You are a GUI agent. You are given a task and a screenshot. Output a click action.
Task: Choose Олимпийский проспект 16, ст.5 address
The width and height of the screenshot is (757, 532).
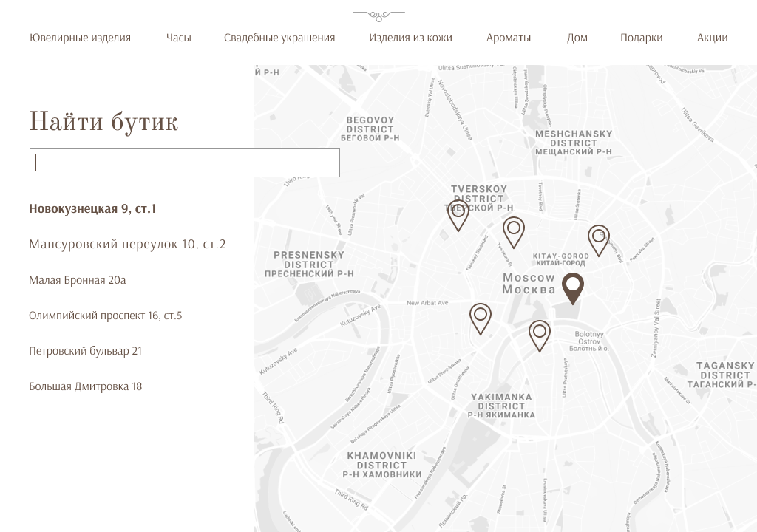105,316
